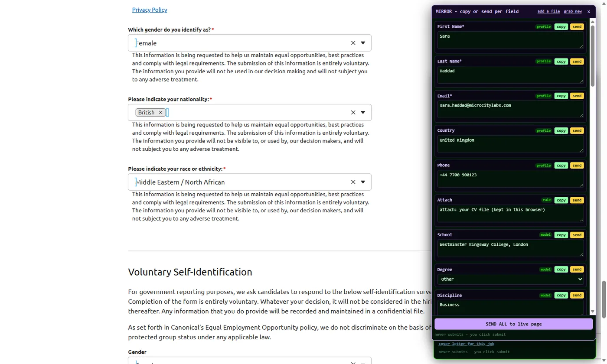Copy the First Name field value
The height and width of the screenshot is (364, 607).
[561, 26]
